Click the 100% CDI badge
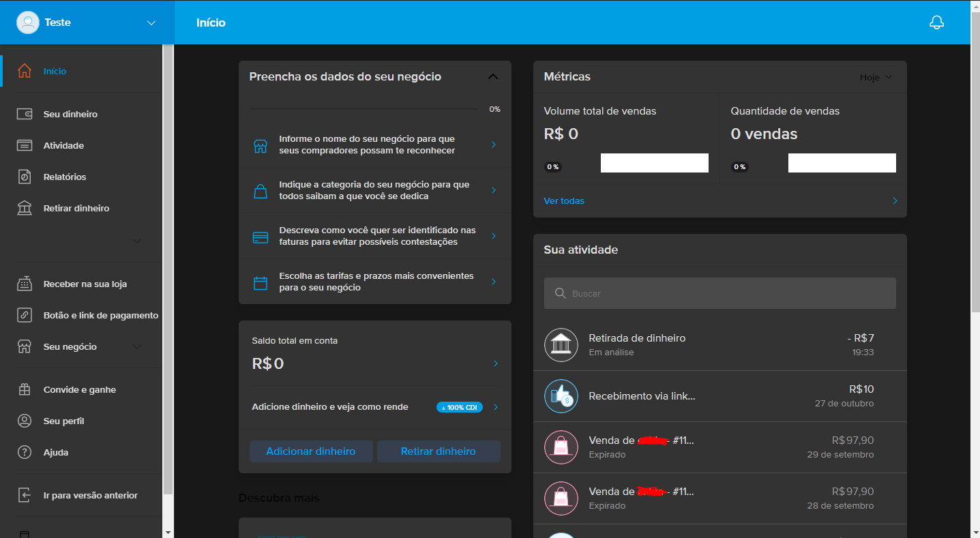 pos(460,407)
